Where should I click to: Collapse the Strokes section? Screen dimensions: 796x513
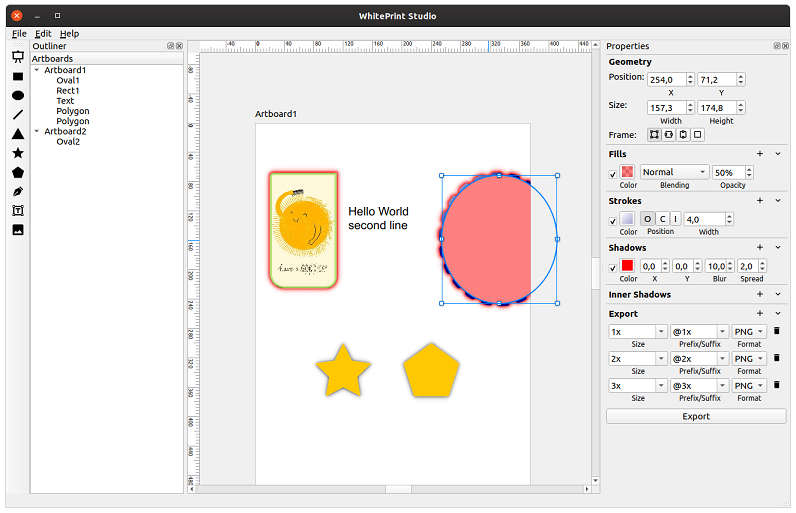click(x=778, y=200)
